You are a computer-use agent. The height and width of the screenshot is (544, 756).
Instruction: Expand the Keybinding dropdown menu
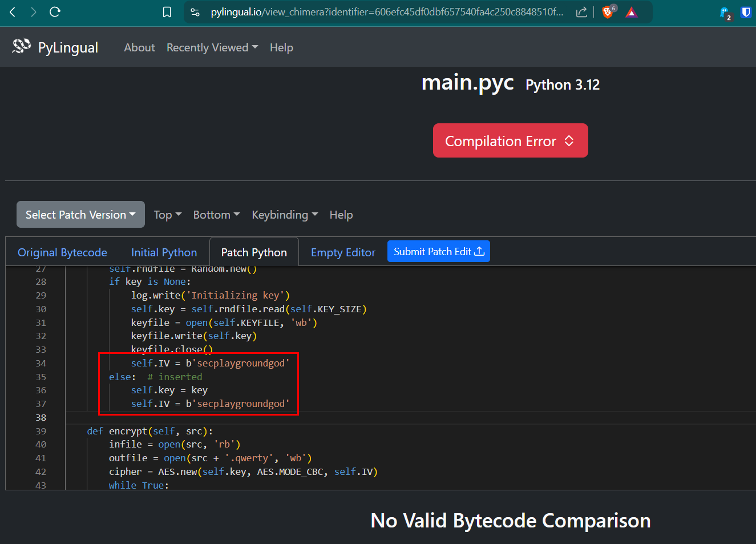click(285, 215)
